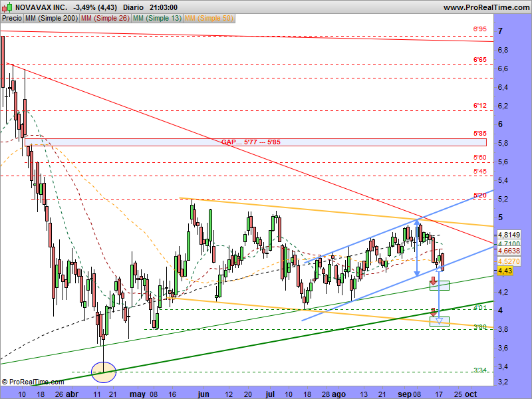Click the ago month label on time axis

(x=338, y=394)
